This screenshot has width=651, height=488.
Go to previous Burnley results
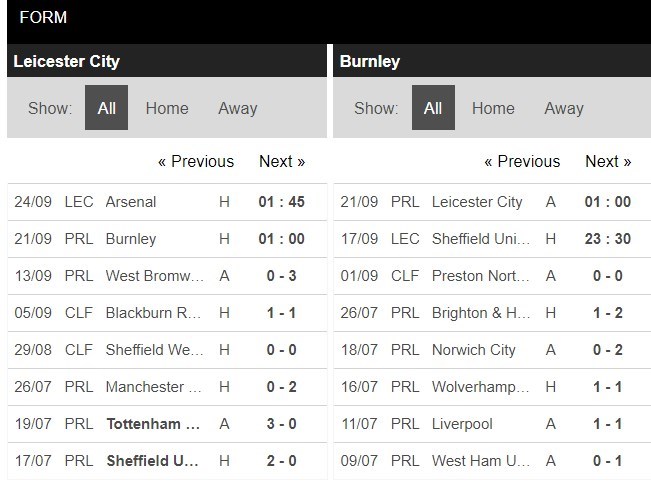[522, 161]
